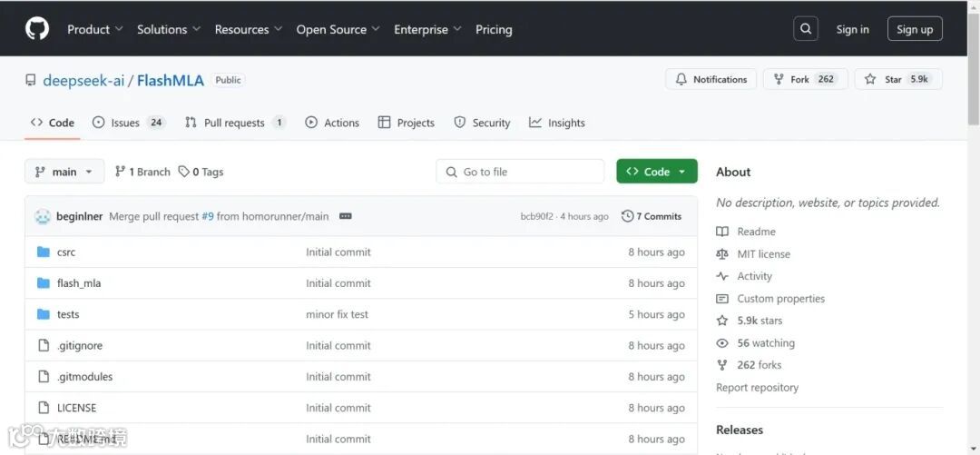The width and height of the screenshot is (980, 455).
Task: Open the Pull requests tab
Action: 235,123
